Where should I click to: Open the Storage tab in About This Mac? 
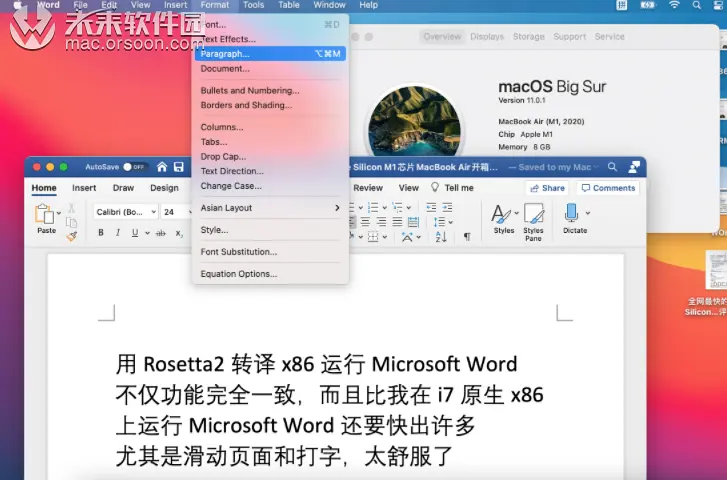tap(529, 37)
